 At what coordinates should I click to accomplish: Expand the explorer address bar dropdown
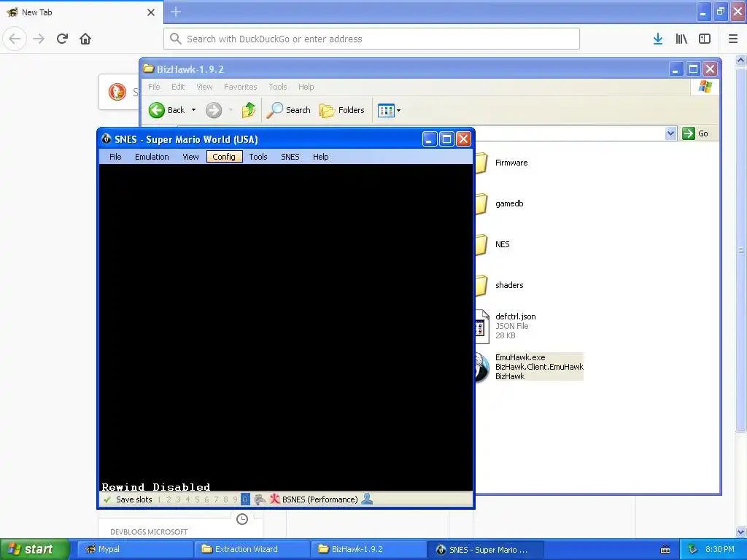click(x=671, y=133)
